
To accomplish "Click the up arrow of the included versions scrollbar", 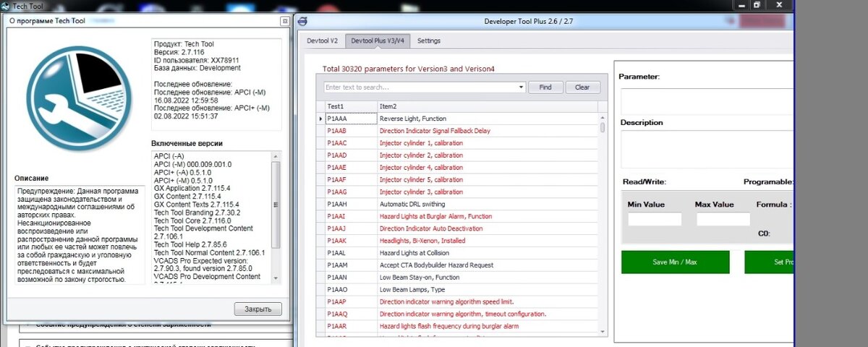I will point(276,156).
